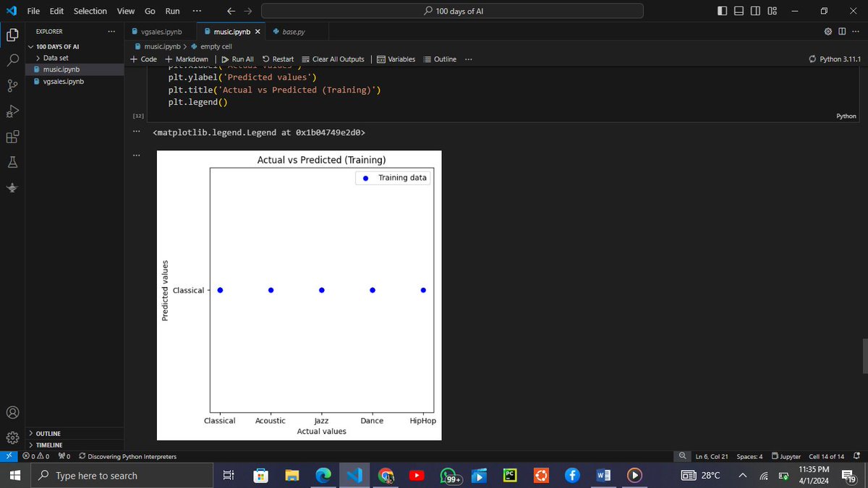The image size is (868, 488).
Task: Open output actions ellipsis beside legend text output
Action: point(136,132)
